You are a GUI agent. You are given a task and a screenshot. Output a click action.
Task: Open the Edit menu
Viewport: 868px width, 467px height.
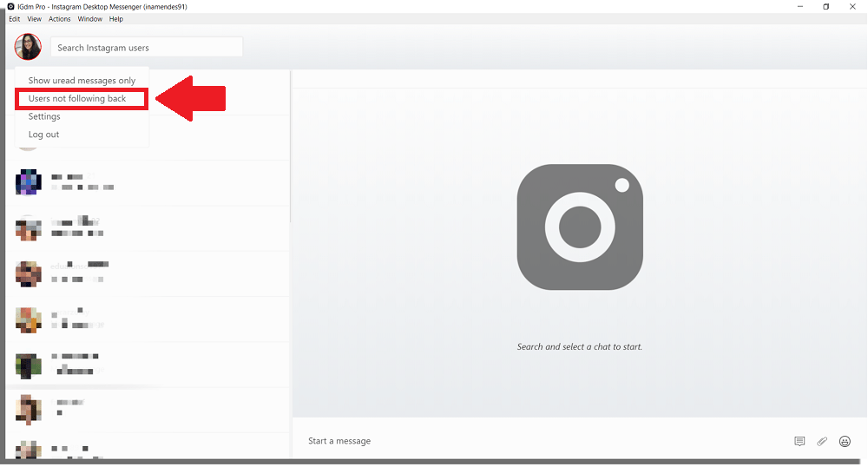pos(15,19)
